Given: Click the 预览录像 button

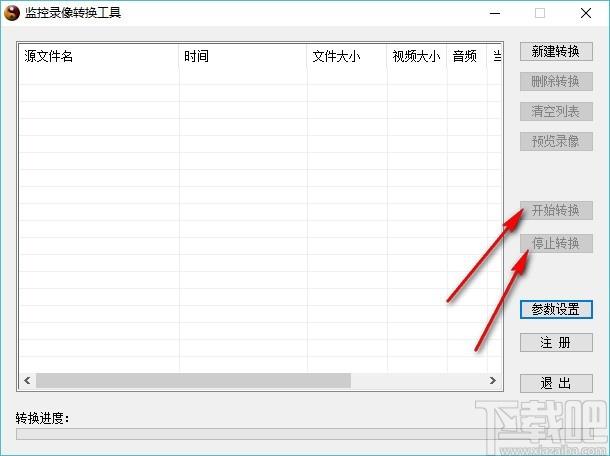Looking at the screenshot, I should coord(556,141).
